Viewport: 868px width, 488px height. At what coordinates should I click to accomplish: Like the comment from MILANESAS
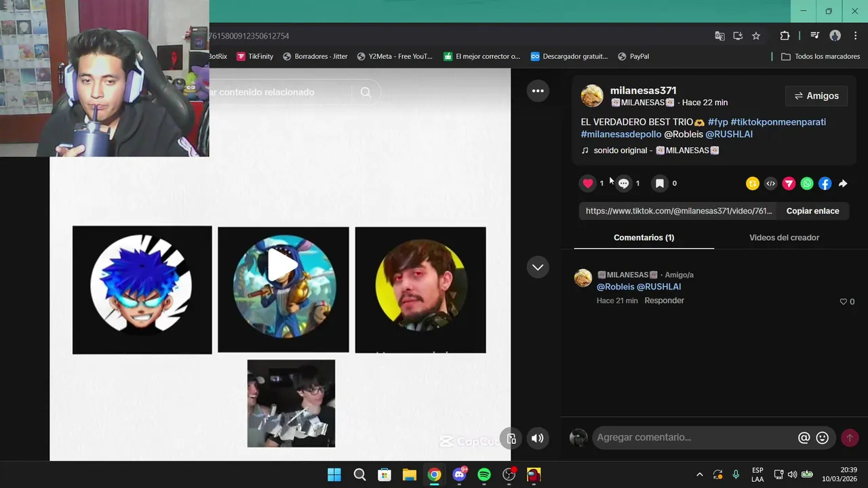tap(844, 302)
